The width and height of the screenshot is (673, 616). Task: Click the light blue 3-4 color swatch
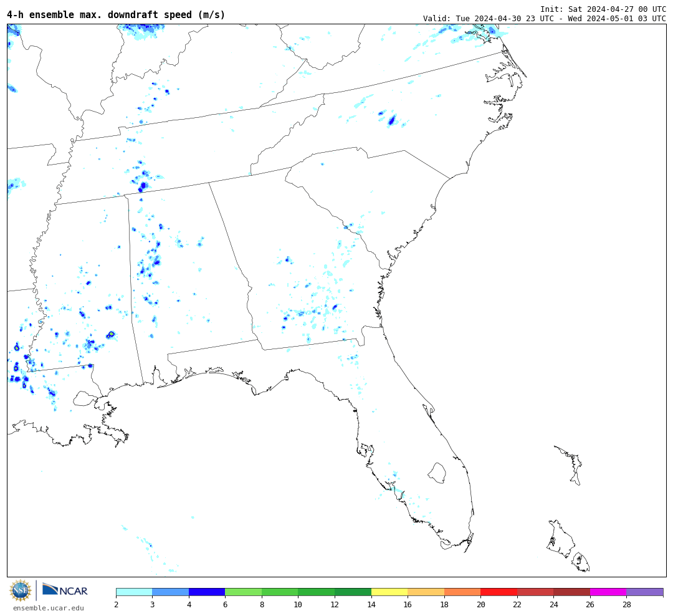[170, 592]
